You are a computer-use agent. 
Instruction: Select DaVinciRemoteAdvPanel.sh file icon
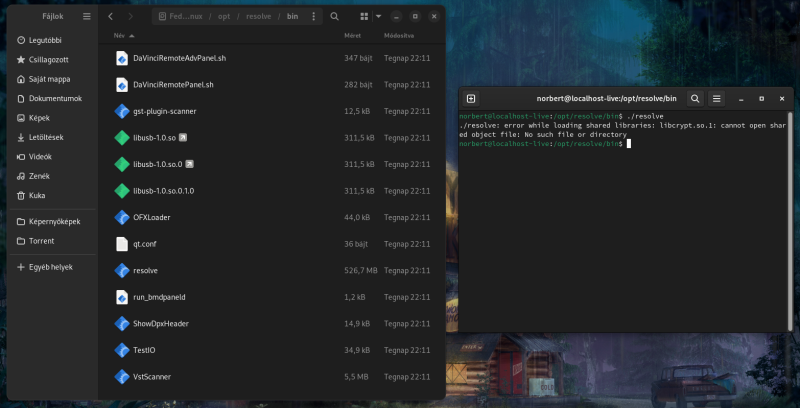tap(121, 58)
